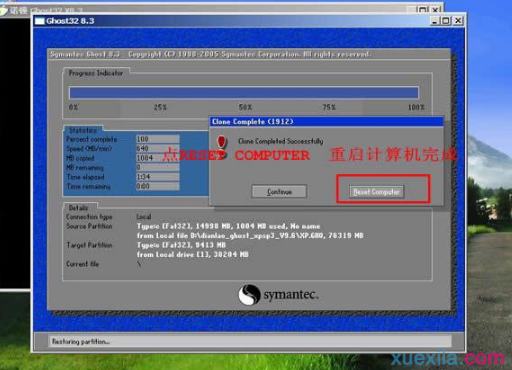The image size is (512, 370).
Task: Click the progress indicator bar
Action: coord(244,93)
